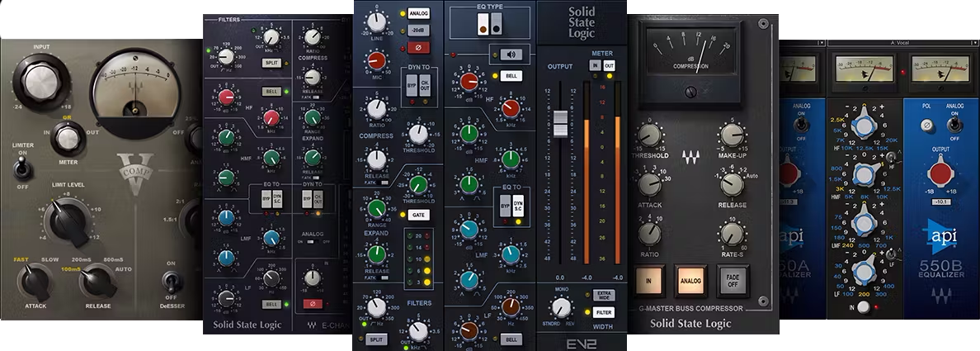Image resolution: width=980 pixels, height=351 pixels.
Task: Click EQ TO BYP button in E-Channel
Action: 266,198
